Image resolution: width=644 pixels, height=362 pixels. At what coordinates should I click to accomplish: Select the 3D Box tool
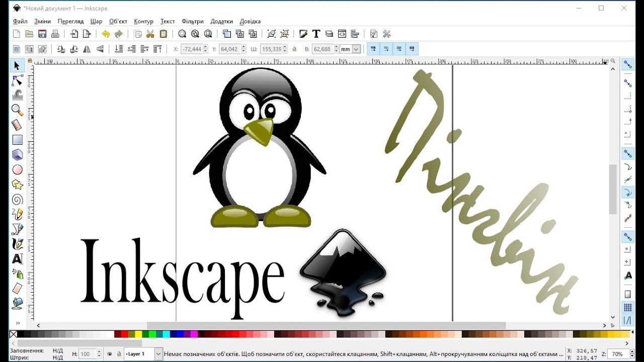[x=17, y=155]
